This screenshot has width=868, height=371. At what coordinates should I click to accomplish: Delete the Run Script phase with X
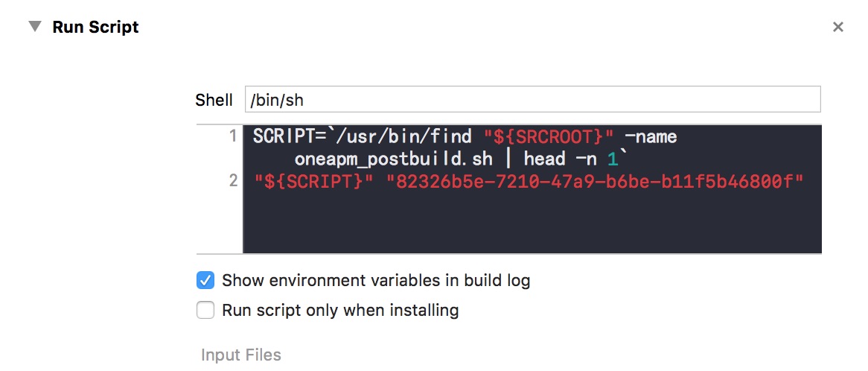837,27
